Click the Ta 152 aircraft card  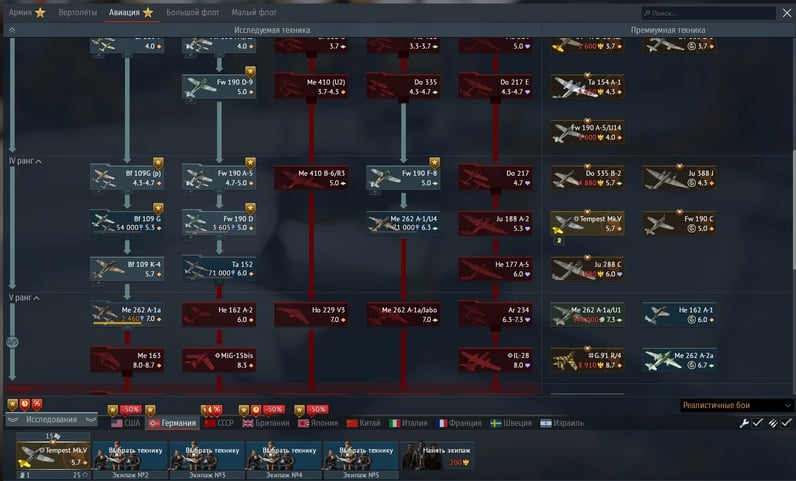(x=218, y=267)
